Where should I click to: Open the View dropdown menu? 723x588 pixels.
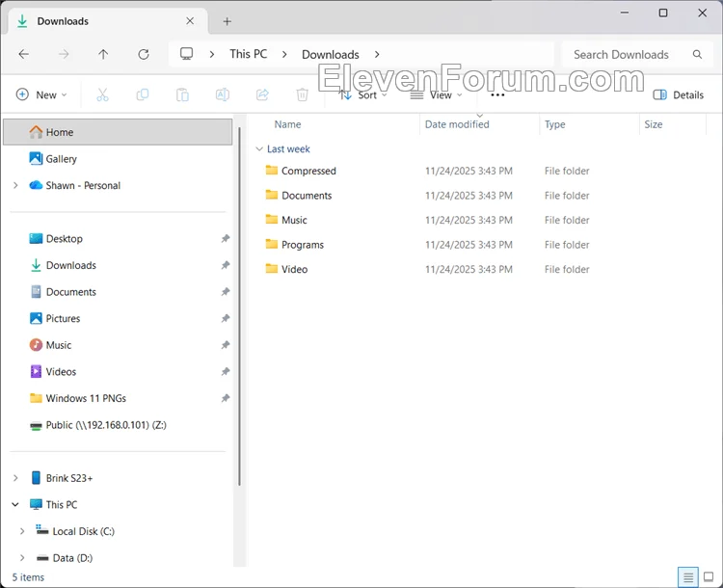tap(436, 95)
